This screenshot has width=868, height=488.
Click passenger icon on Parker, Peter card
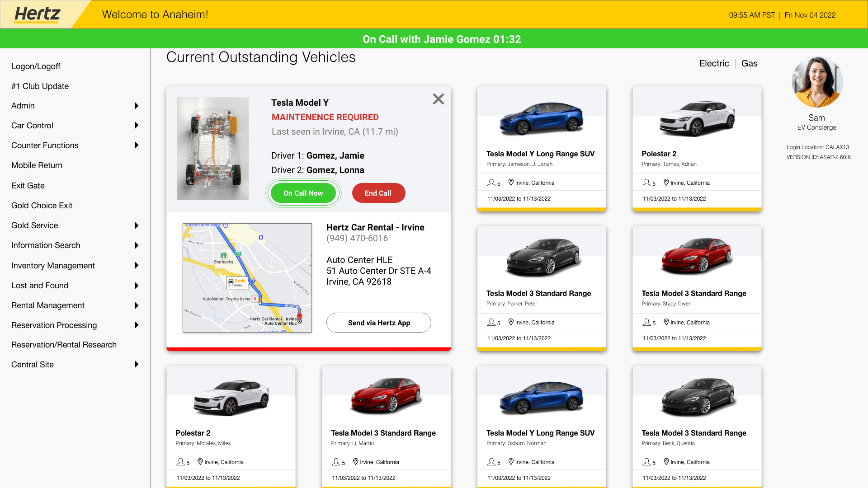[491, 322]
